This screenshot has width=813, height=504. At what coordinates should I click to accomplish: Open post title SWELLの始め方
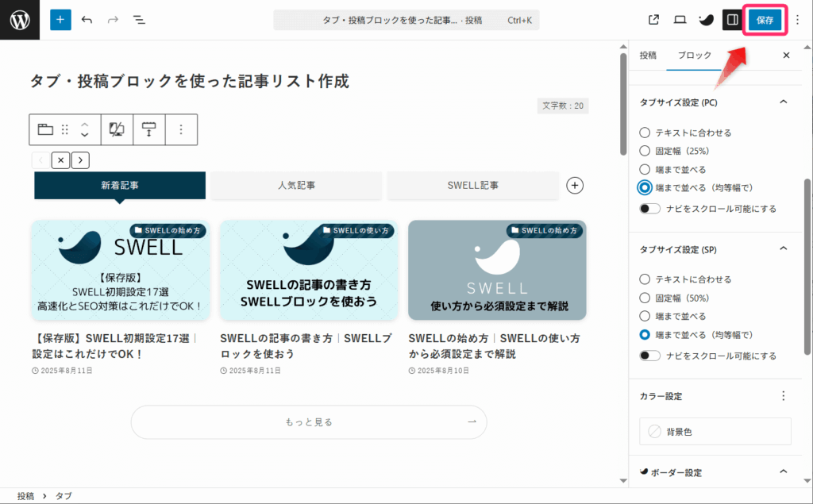(494, 346)
